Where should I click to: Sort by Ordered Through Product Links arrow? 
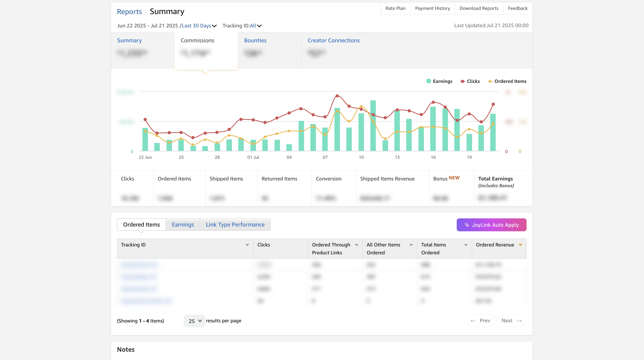pos(357,245)
